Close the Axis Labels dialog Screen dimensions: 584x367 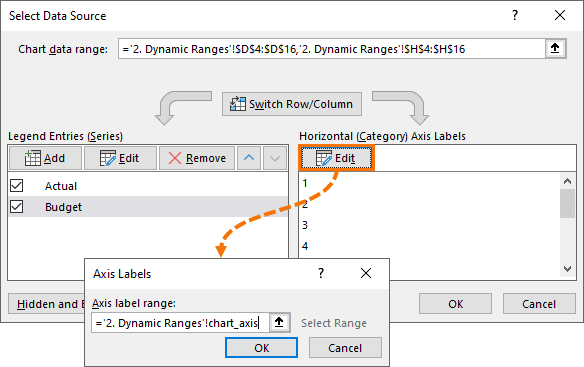click(366, 273)
